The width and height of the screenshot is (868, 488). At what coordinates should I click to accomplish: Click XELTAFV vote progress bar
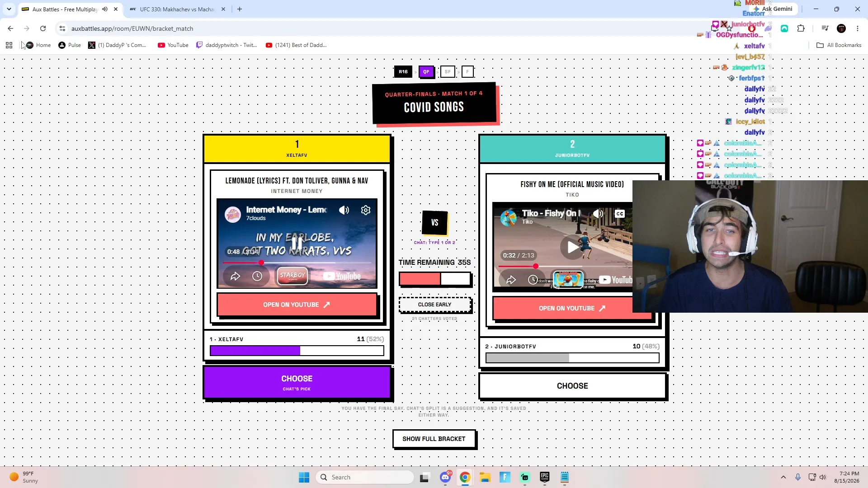(297, 351)
